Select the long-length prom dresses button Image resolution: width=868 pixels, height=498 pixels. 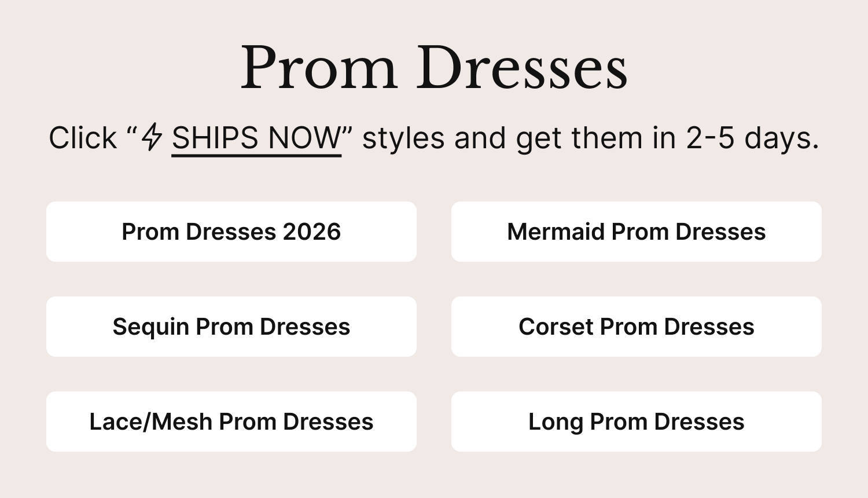636,422
